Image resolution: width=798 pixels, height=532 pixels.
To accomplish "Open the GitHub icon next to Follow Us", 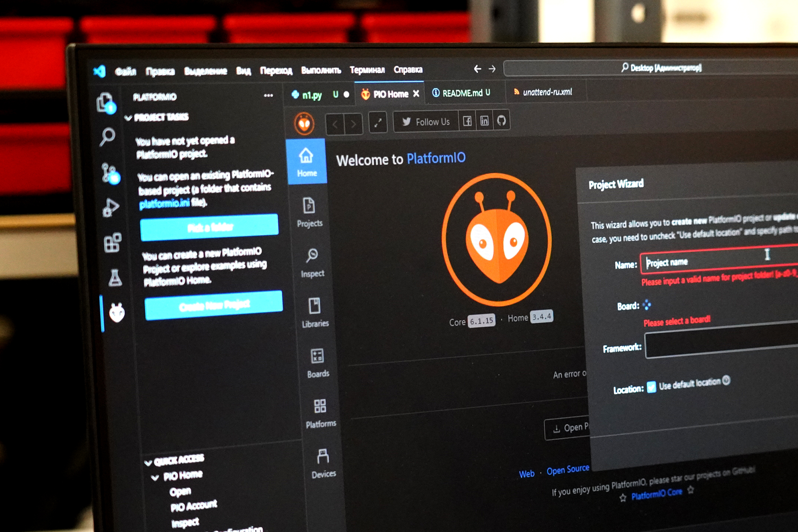I will pyautogui.click(x=501, y=121).
